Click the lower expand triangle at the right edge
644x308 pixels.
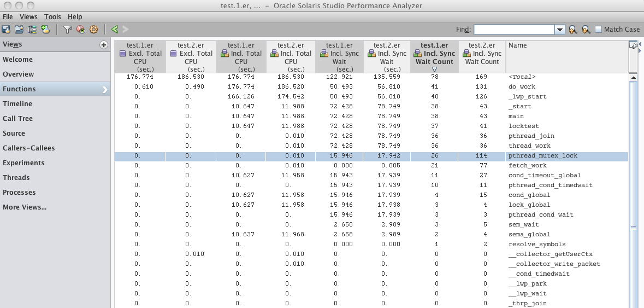[640, 50]
